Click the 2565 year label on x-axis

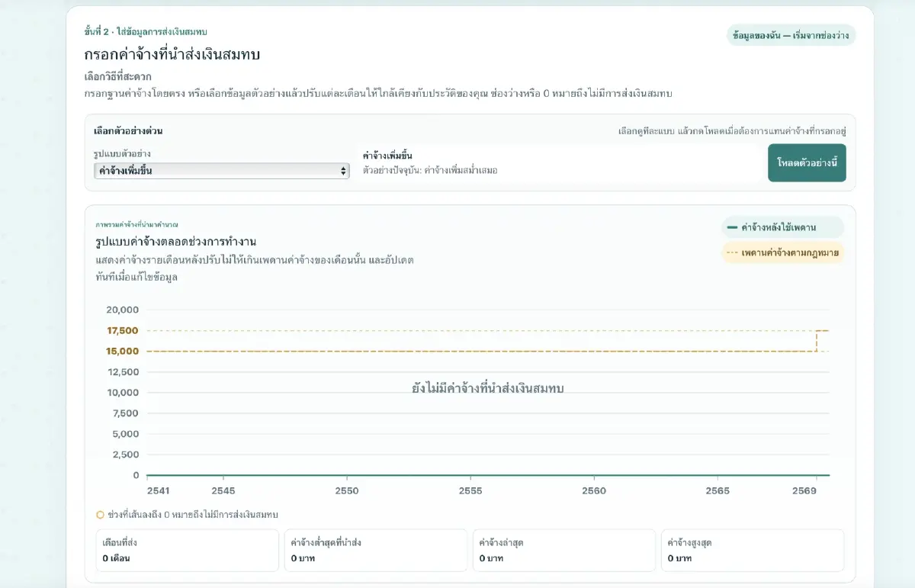[x=718, y=490]
